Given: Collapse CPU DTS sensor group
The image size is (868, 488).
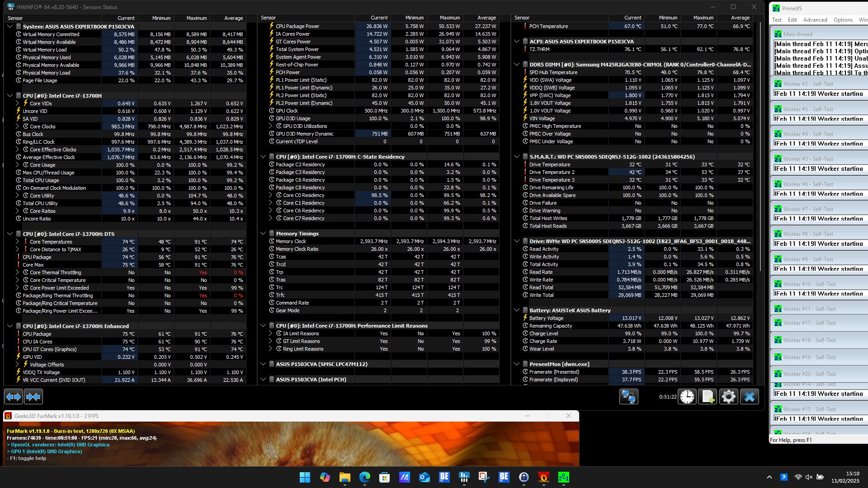Looking at the screenshot, I should pos(10,234).
